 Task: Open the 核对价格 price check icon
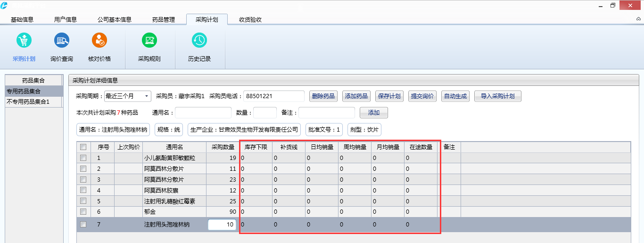[99, 41]
